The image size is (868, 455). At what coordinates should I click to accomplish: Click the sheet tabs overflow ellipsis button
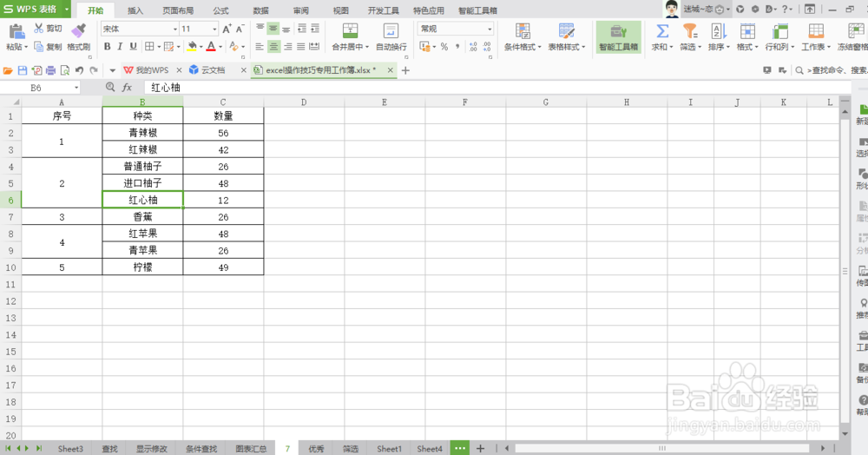click(459, 448)
